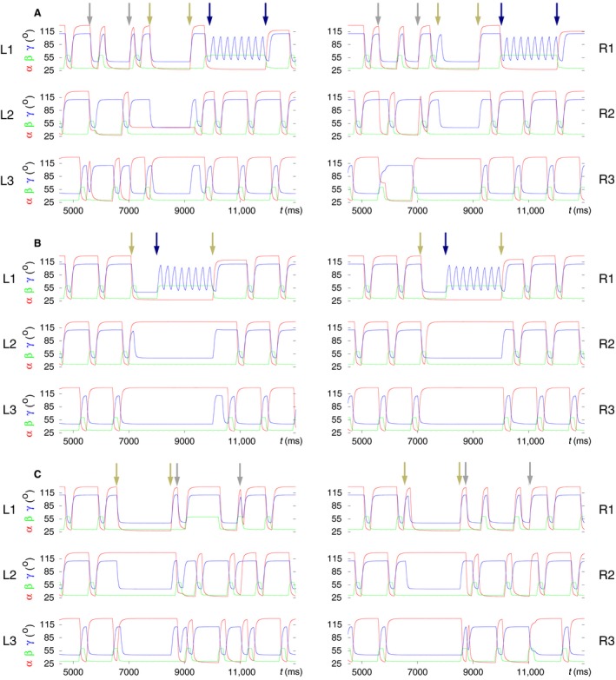The image size is (616, 680).
Task: Select the 11,000 tick under panel A's L3 plot
Action: (x=242, y=211)
